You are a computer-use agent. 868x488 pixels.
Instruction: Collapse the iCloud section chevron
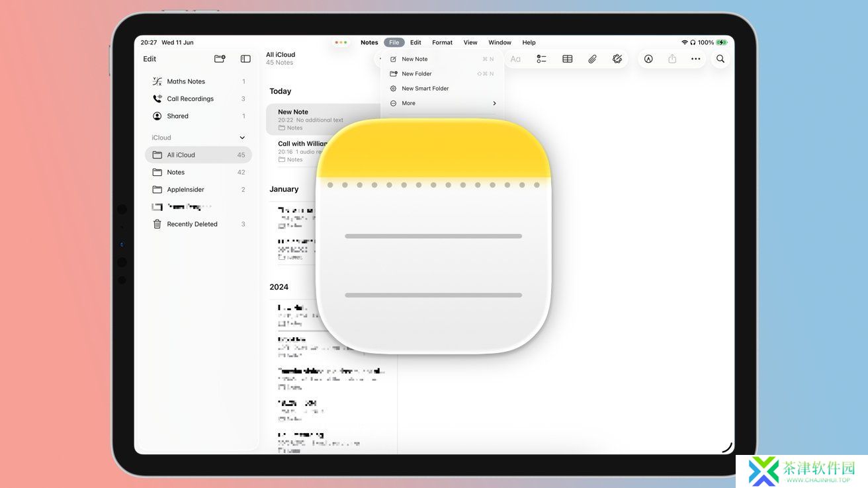pos(242,138)
